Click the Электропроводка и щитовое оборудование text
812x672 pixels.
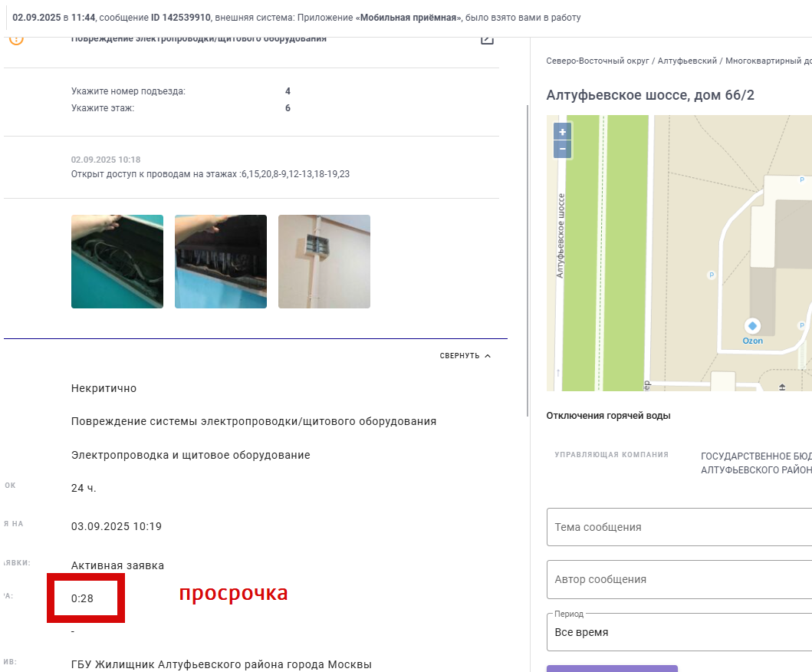191,455
